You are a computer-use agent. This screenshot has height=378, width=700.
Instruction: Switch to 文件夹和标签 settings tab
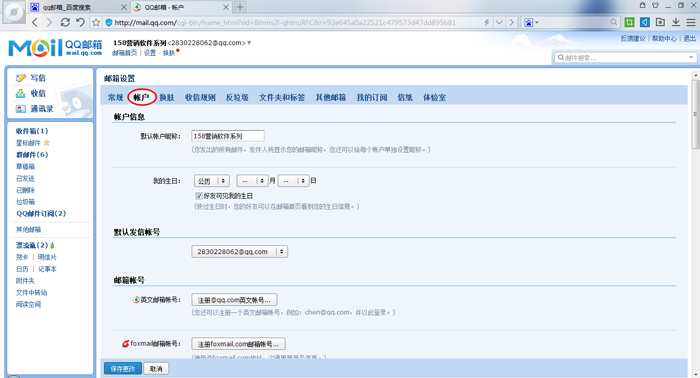click(282, 97)
